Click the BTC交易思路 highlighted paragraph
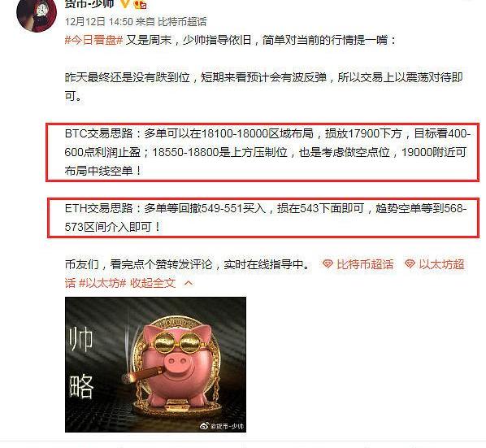 (263, 152)
